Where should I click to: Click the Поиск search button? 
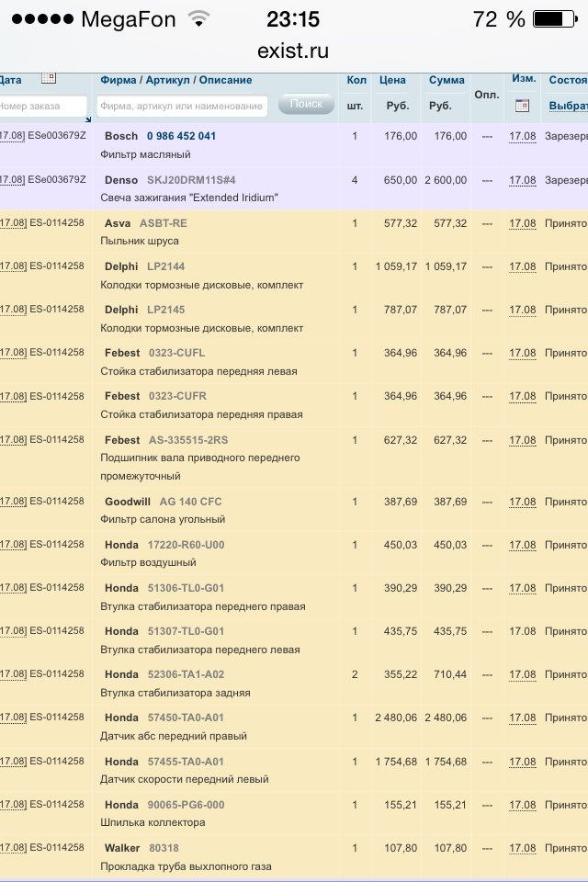point(306,105)
